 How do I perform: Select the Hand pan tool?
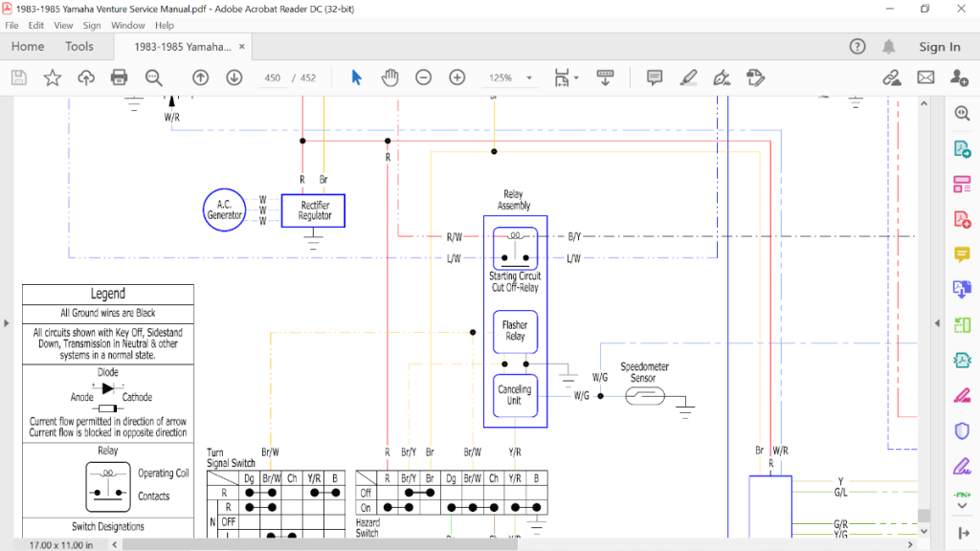(390, 77)
